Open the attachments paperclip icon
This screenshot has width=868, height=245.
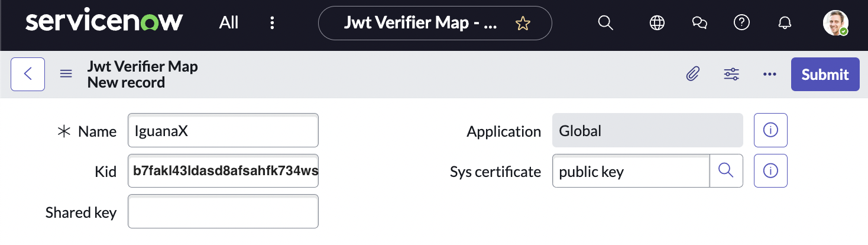[693, 74]
